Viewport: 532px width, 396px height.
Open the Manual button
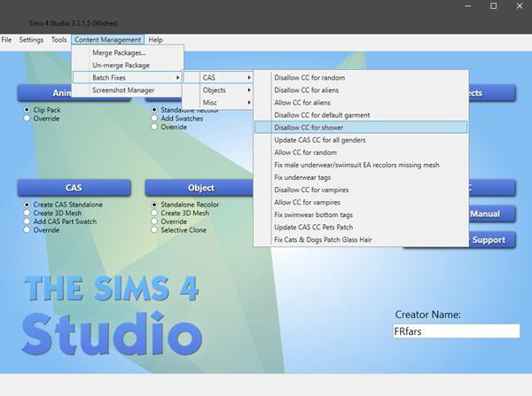492,214
